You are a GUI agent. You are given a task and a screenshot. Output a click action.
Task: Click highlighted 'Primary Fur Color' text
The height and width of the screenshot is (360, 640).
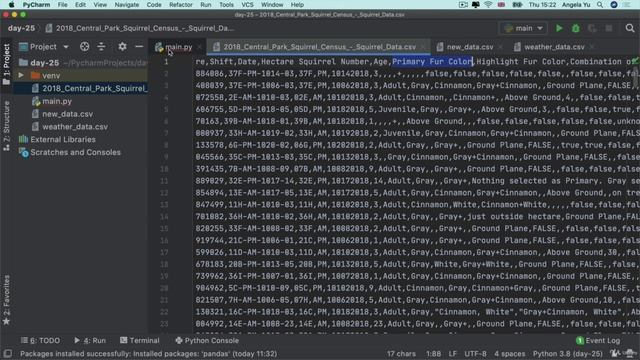[432, 62]
